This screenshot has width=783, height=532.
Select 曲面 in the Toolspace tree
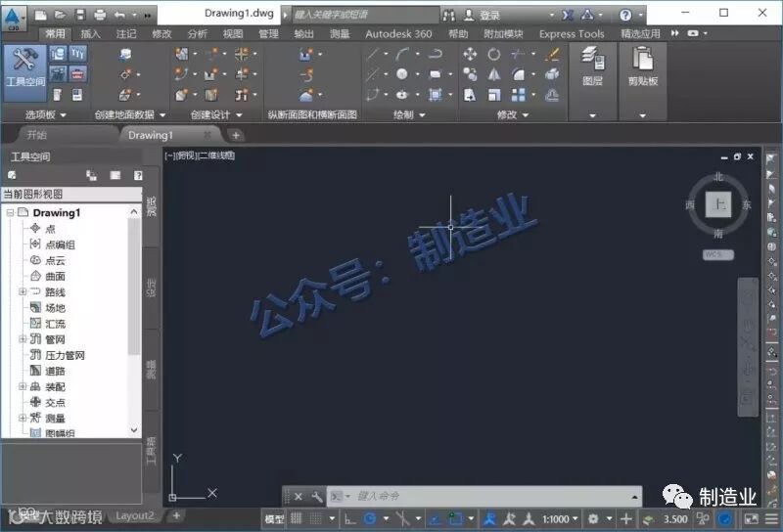[x=55, y=276]
